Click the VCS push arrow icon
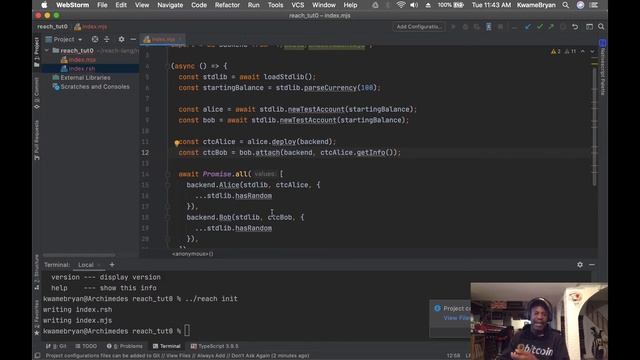Image resolution: width=640 pixels, height=360 pixels. pyautogui.click(x=551, y=27)
